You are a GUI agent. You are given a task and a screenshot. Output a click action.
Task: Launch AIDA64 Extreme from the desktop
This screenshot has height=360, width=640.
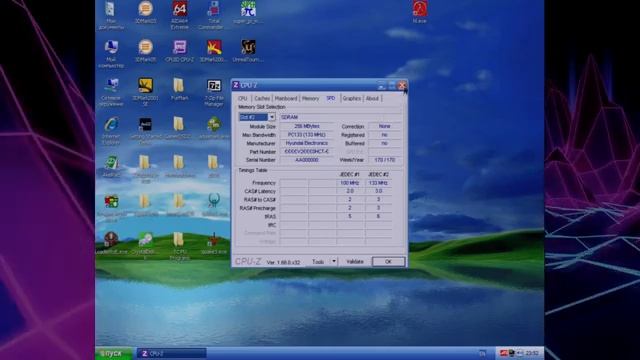tap(180, 15)
